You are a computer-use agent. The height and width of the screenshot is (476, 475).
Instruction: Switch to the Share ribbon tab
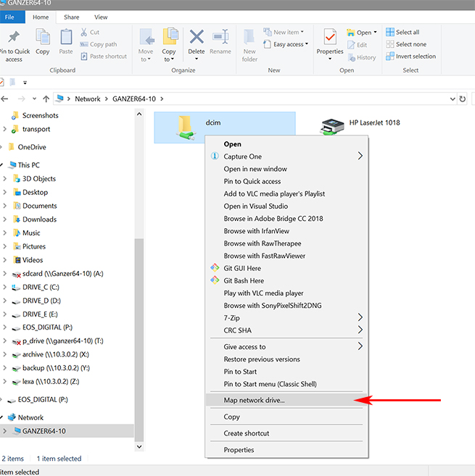(72, 17)
